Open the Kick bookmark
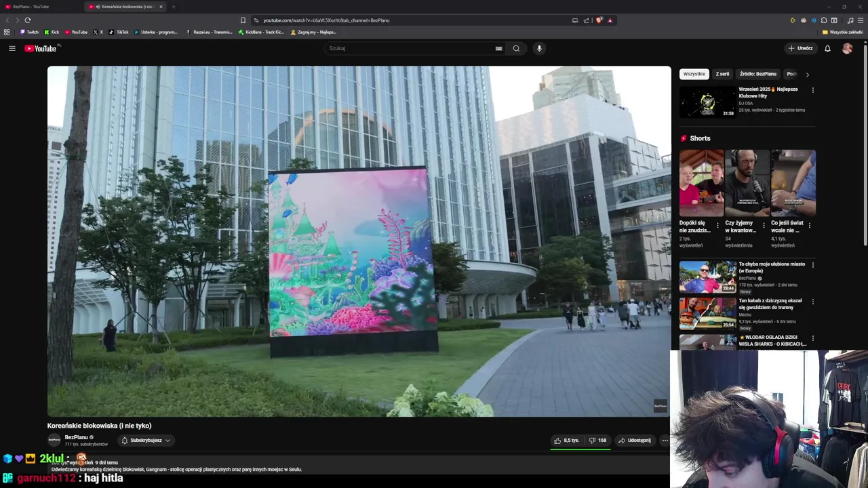Viewport: 868px width, 488px height. coord(52,32)
